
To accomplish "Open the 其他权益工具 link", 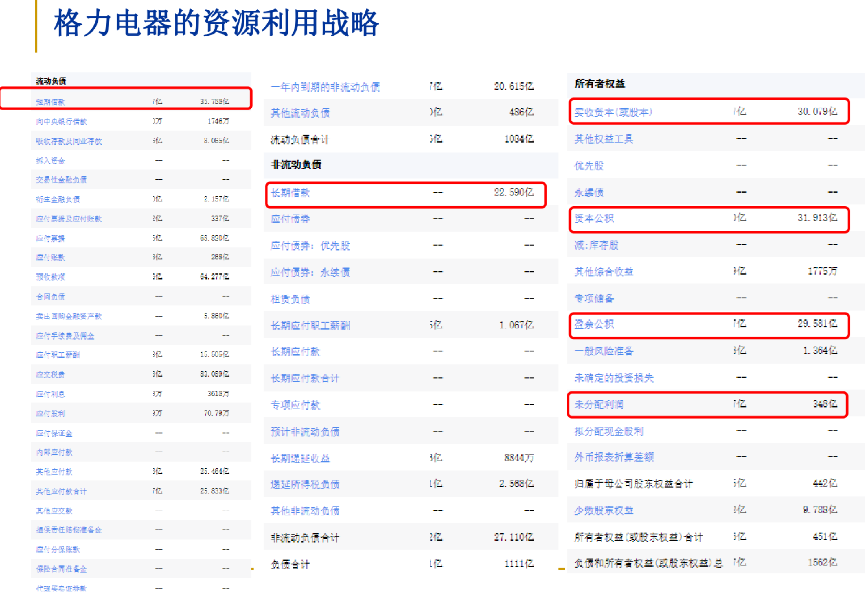I will 604,139.
